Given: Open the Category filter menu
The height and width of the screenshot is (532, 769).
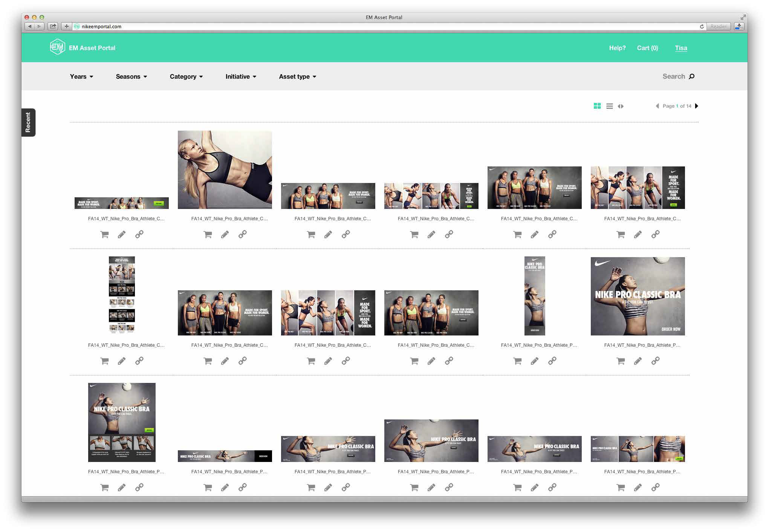Looking at the screenshot, I should coord(186,76).
